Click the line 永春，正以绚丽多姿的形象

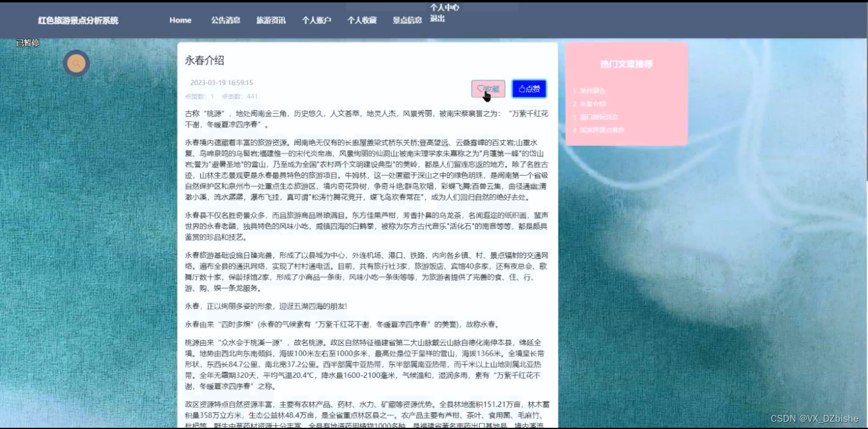pyautogui.click(x=266, y=306)
